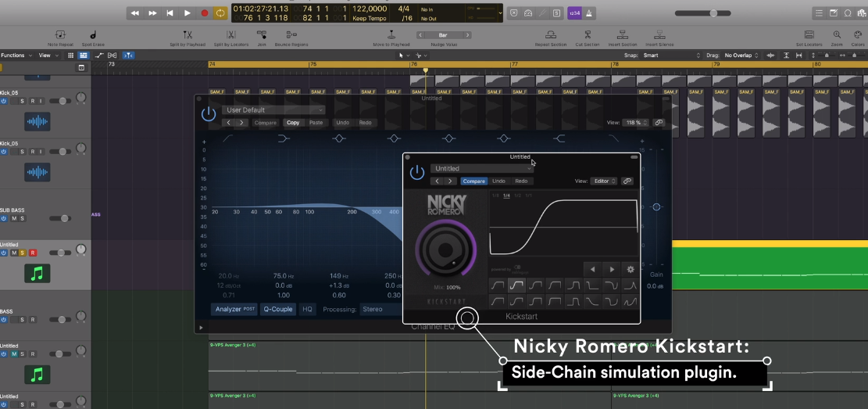The image size is (868, 409).
Task: Toggle the Channel EQ Analyzer button
Action: coord(235,309)
